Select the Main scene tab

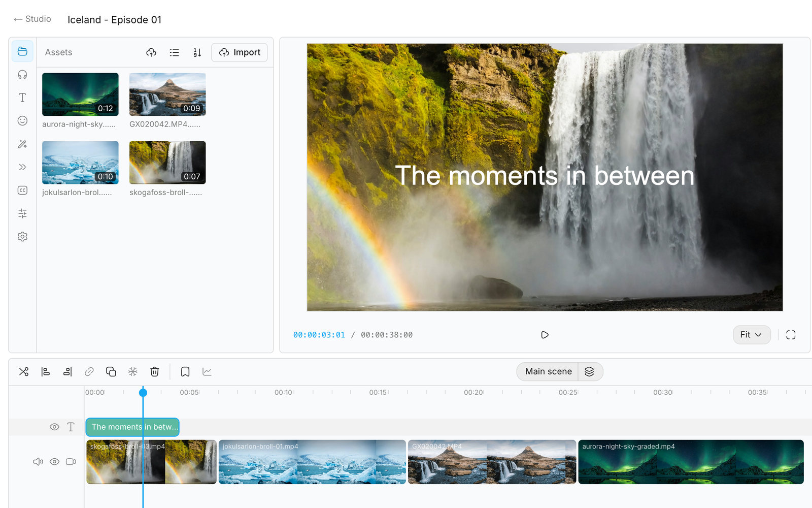point(548,372)
